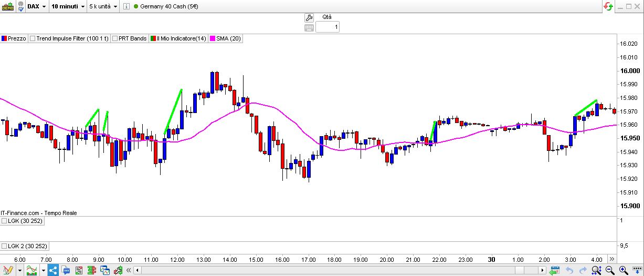Click the 15.950 price axis label
Image resolution: width=644 pixels, height=276 pixels.
[x=630, y=138]
